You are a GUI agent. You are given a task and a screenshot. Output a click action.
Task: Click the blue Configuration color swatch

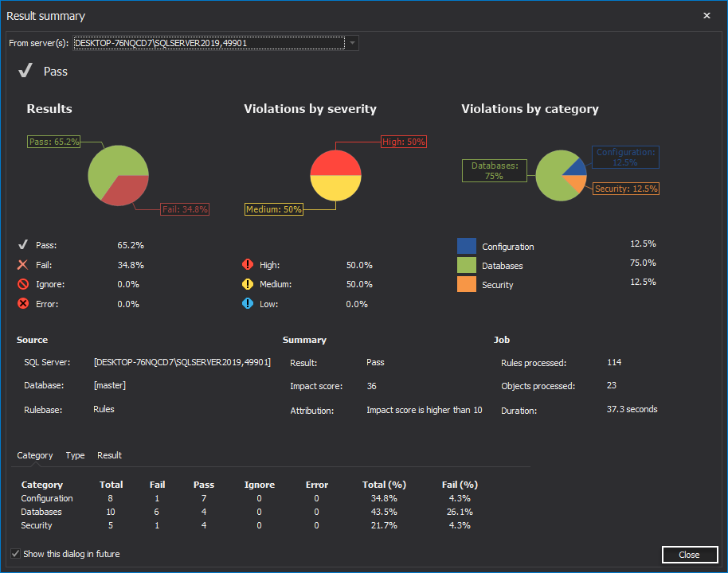467,247
